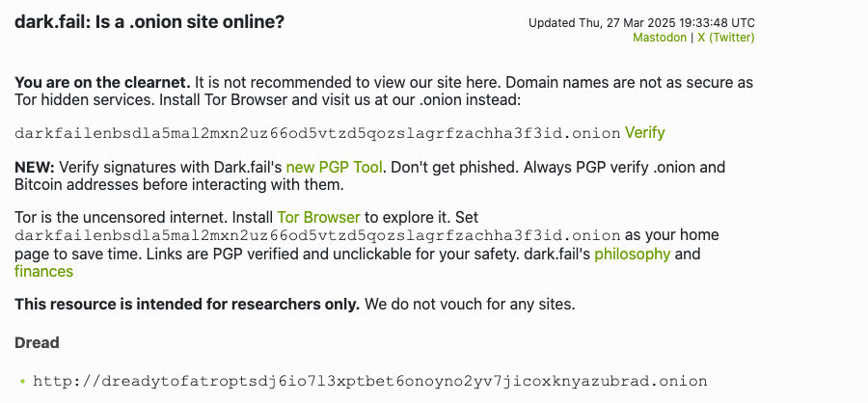
Task: Click the bold 'You are on the clearnet.' text
Action: point(102,82)
